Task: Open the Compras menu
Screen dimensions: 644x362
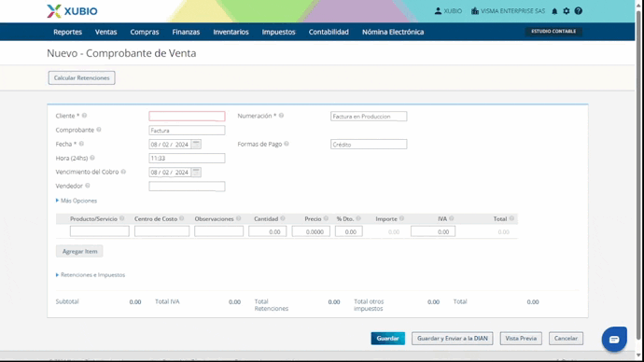Action: 145,32
